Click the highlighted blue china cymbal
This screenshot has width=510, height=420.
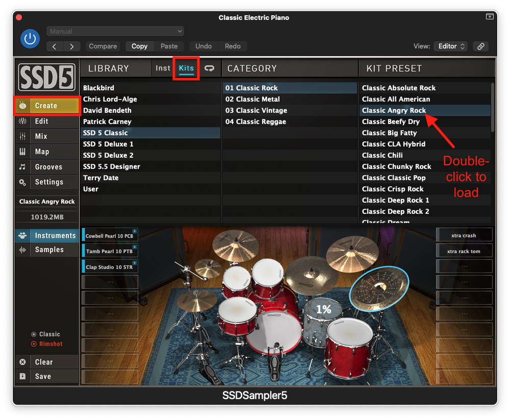click(379, 288)
